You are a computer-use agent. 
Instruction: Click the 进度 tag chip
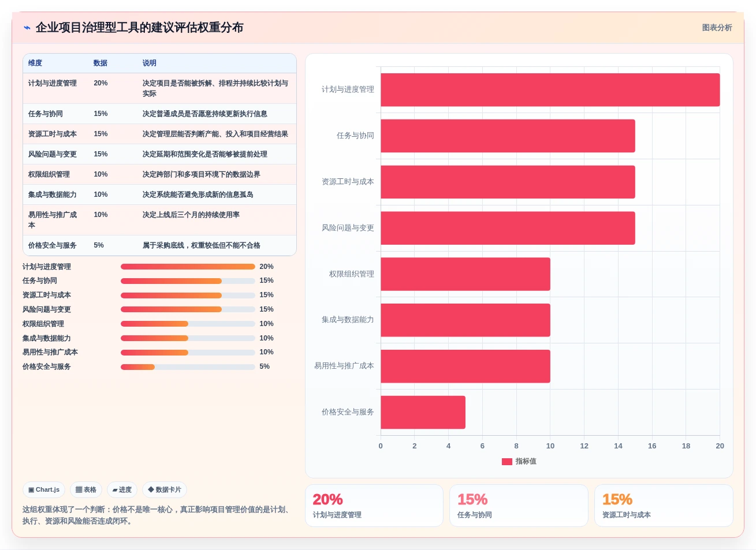pyautogui.click(x=122, y=489)
